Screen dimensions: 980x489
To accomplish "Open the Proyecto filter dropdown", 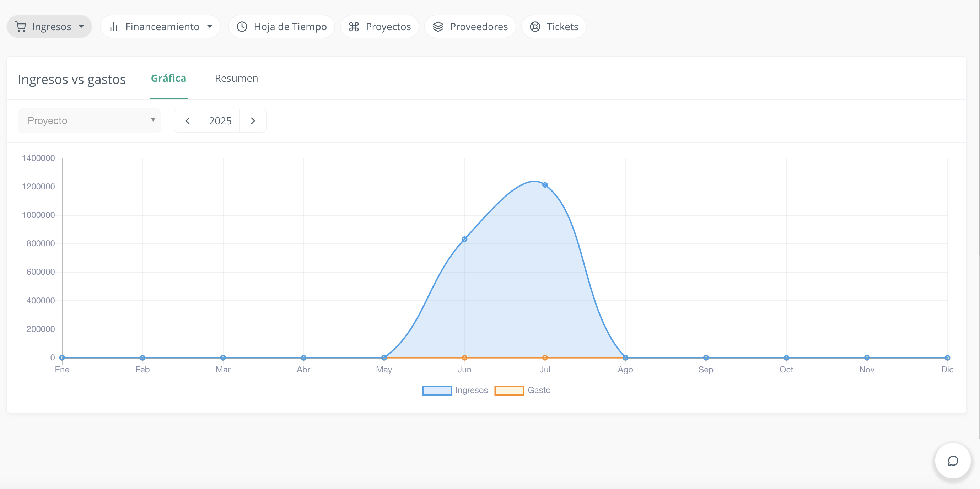I will coord(90,121).
